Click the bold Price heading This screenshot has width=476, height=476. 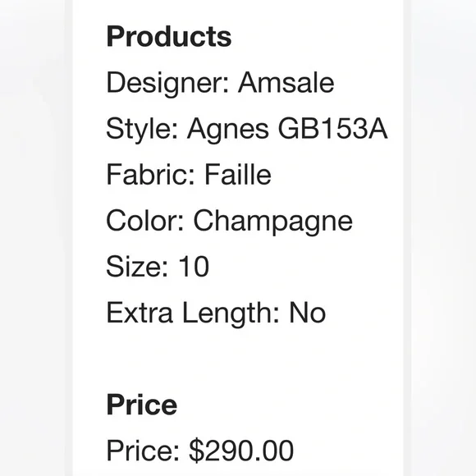[x=141, y=405]
